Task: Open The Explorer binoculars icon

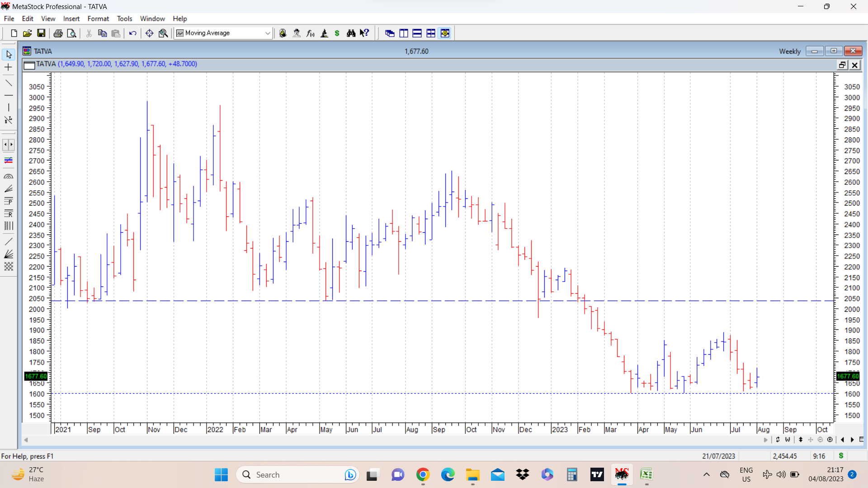Action: tap(351, 33)
